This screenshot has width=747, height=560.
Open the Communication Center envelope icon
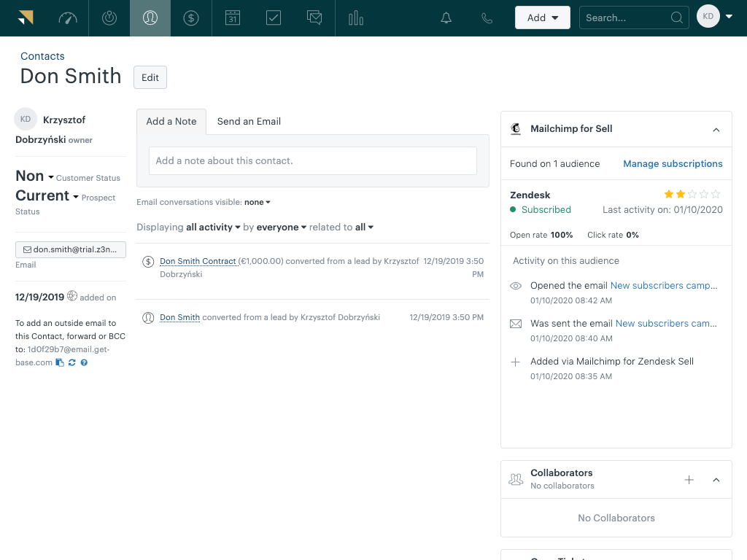314,16
